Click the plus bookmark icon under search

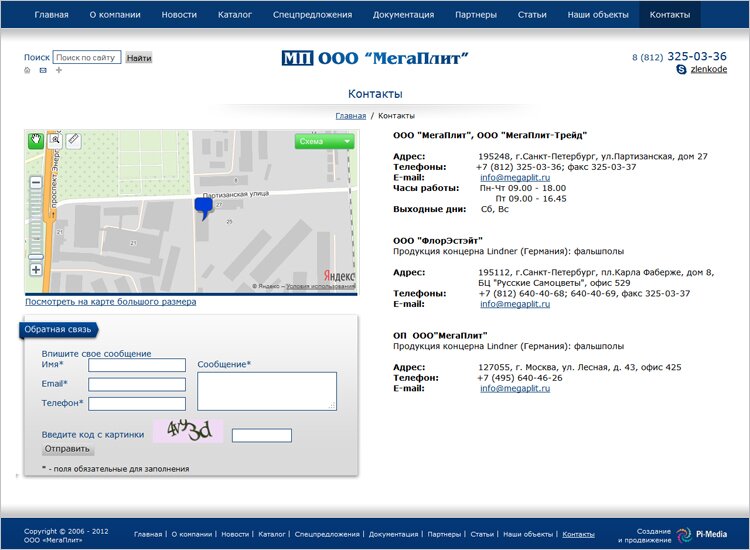(x=59, y=70)
